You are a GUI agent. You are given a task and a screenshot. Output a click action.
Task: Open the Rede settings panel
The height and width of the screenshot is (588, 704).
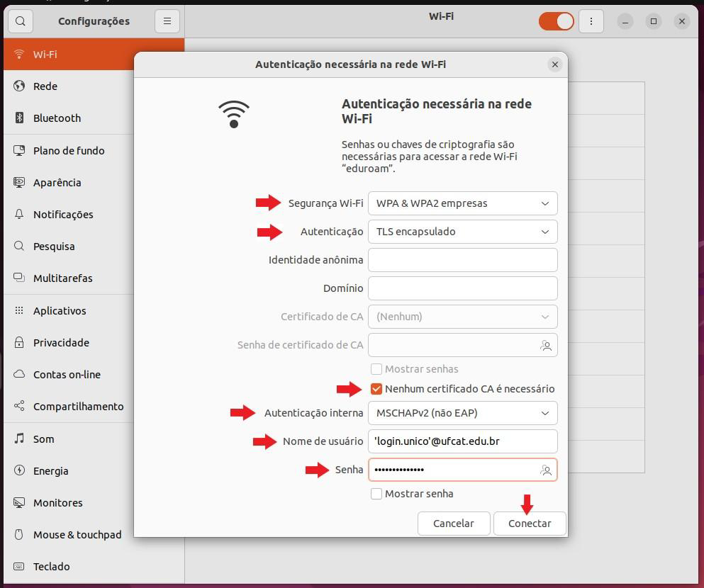[x=69, y=86]
